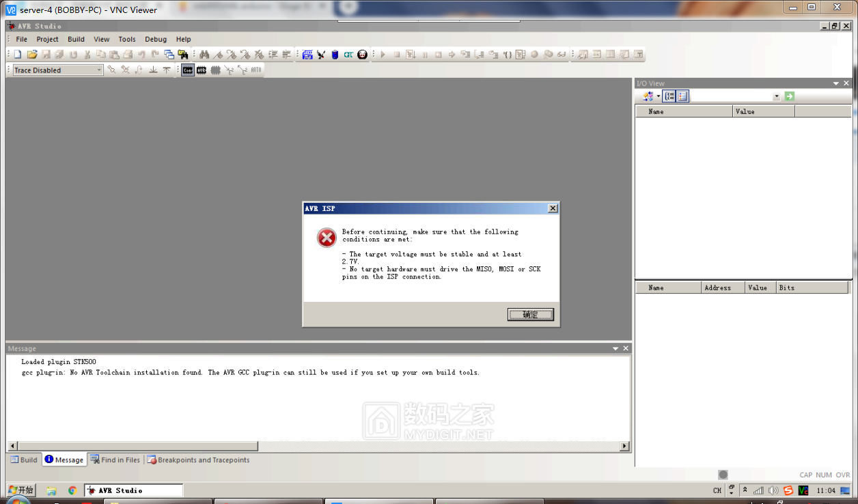The image size is (858, 504).
Task: Click the Print icon in toolbar
Action: tap(128, 54)
